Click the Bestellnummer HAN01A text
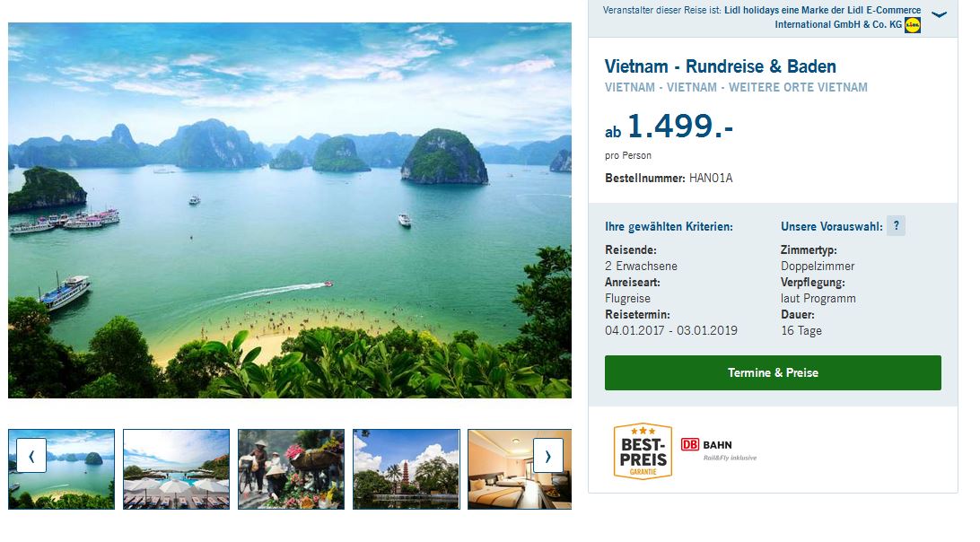Viewport: 980px width, 542px height. [669, 179]
